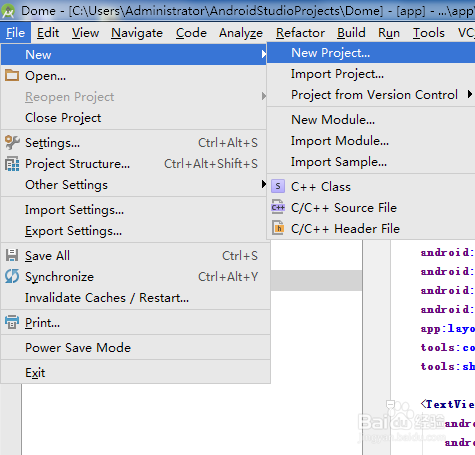475x455 pixels.
Task: Select New Project... entry
Action: point(371,53)
